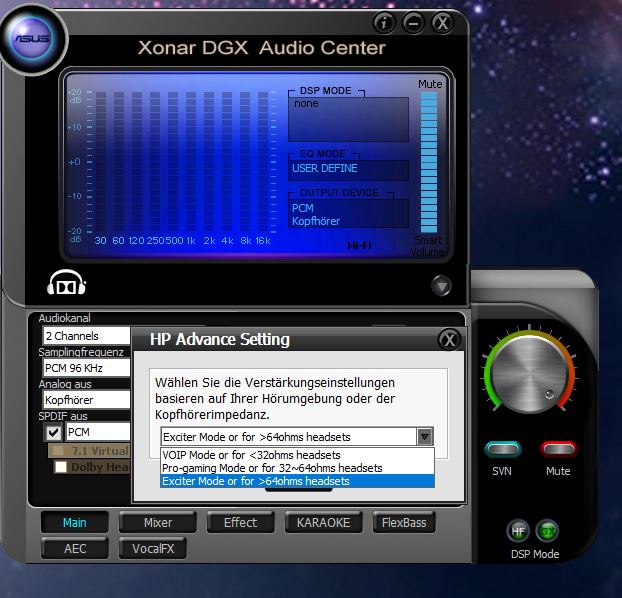622x598 pixels.
Task: Close the Xonar DGX Audio Center window
Action: (x=443, y=23)
